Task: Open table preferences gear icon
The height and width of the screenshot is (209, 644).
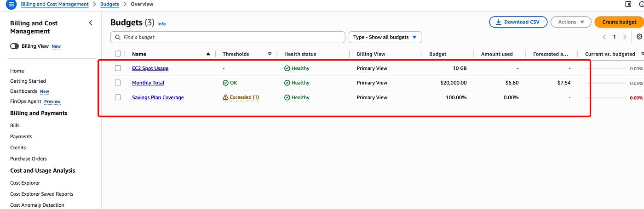Action: tap(639, 37)
